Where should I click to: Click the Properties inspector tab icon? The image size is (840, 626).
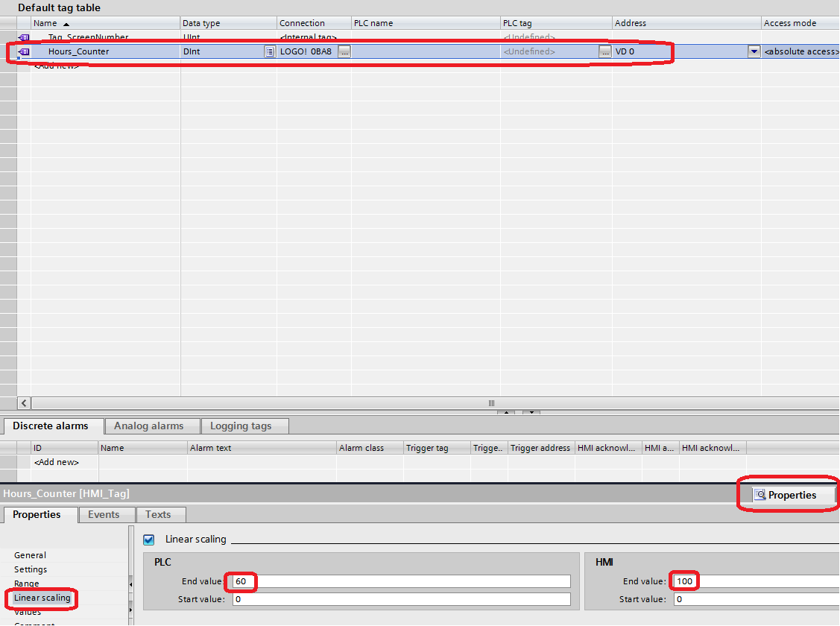(x=760, y=495)
